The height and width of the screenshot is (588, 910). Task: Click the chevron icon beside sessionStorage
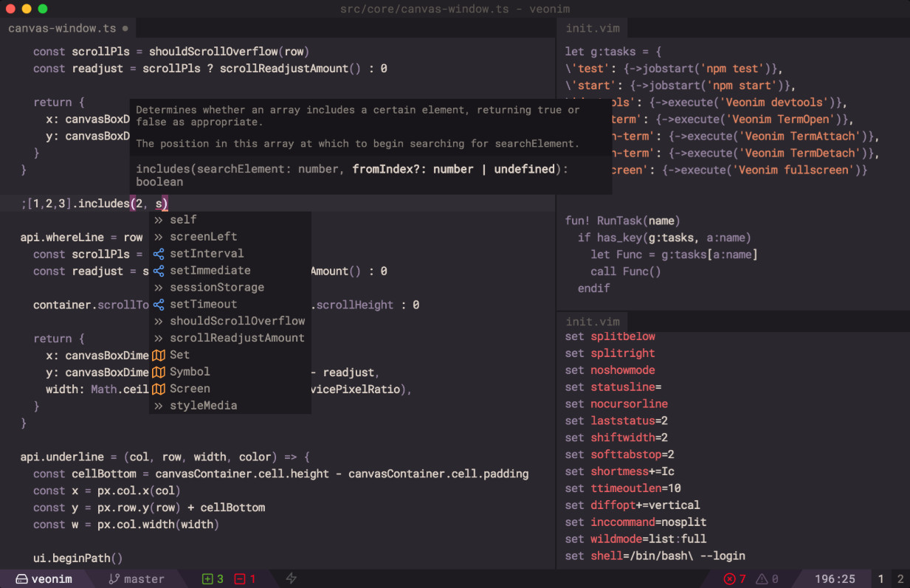(x=159, y=288)
